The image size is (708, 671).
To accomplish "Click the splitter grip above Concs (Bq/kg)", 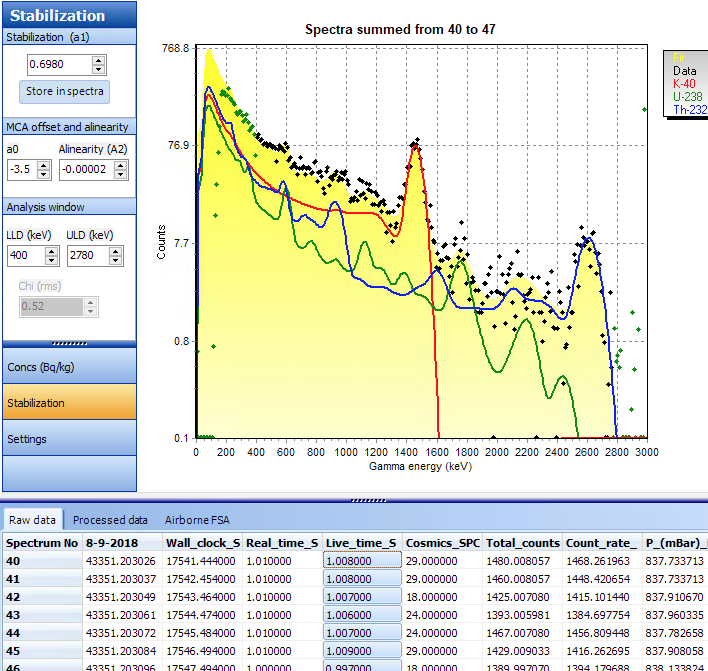I will 68,343.
